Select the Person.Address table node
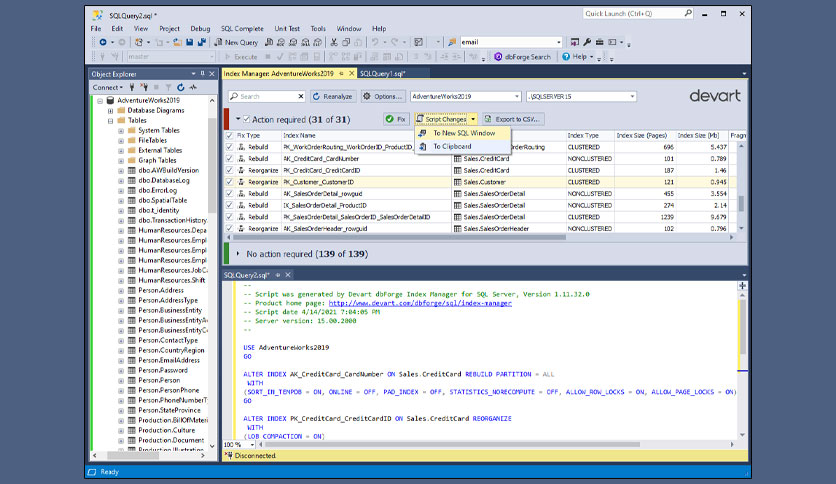 161,291
